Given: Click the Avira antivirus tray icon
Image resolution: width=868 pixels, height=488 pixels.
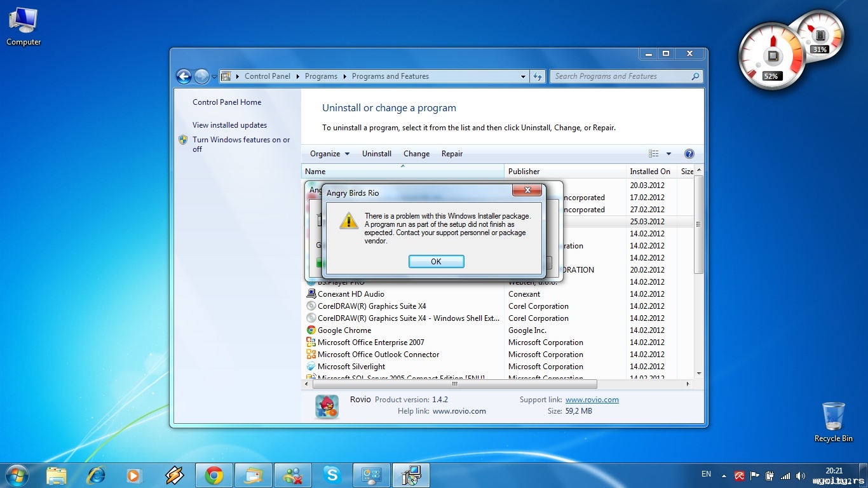Looking at the screenshot, I should coord(740,475).
